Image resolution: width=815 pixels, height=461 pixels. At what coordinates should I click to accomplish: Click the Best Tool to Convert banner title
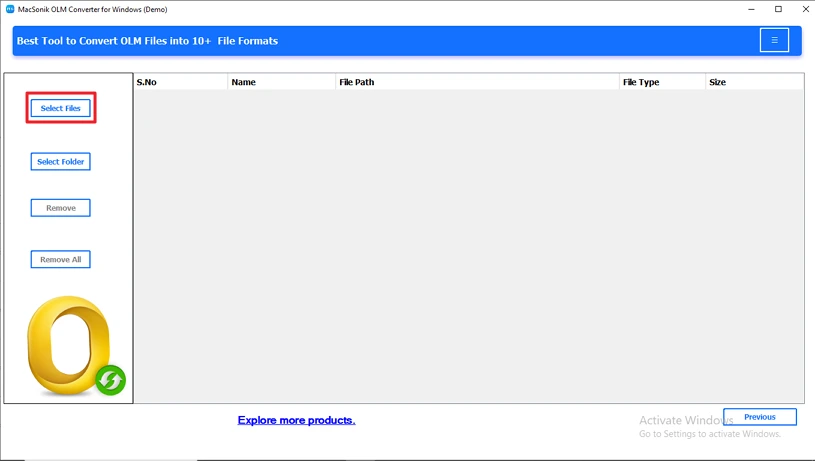(147, 41)
